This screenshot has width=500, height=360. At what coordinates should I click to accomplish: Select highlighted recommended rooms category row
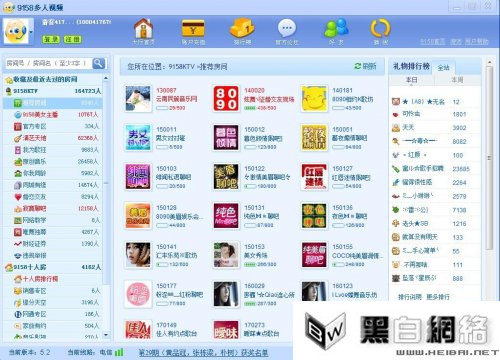pyautogui.click(x=53, y=103)
